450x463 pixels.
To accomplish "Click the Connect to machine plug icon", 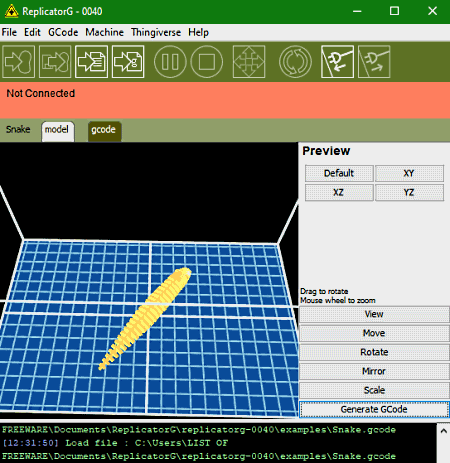I will (x=337, y=62).
